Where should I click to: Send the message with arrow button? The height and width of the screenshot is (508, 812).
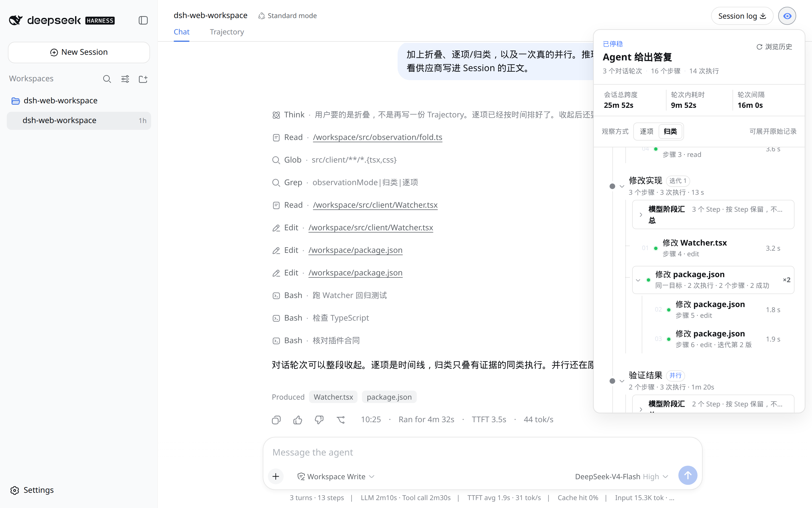(688, 476)
